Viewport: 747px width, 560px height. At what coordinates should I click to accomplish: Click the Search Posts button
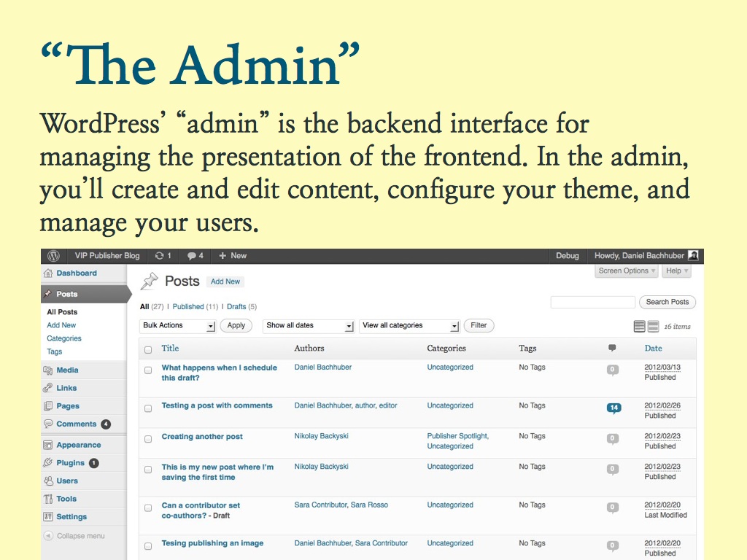pos(667,302)
